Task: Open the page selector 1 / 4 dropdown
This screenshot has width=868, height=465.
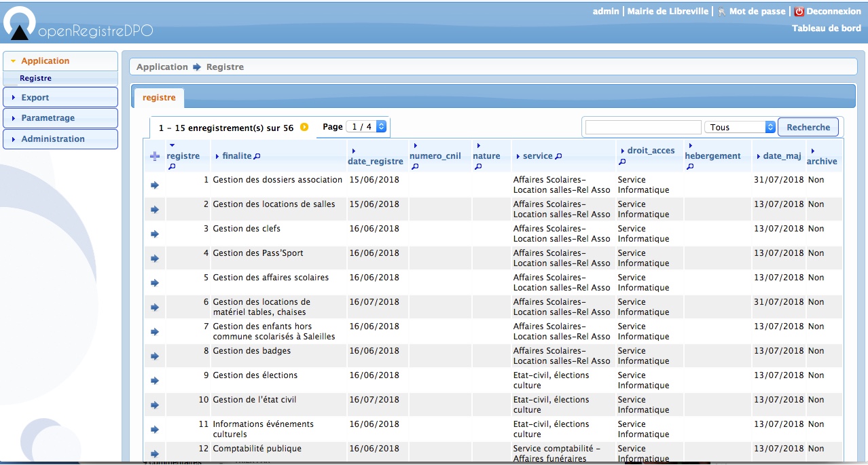Action: [366, 126]
